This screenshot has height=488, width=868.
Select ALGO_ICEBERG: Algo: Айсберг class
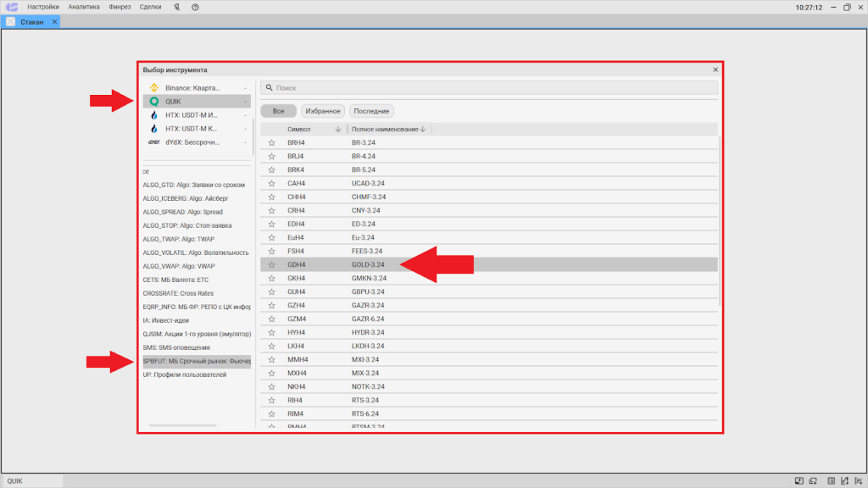tap(186, 198)
